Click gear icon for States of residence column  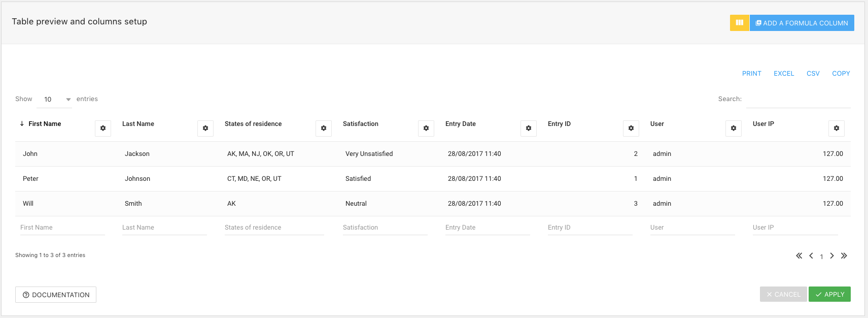324,129
